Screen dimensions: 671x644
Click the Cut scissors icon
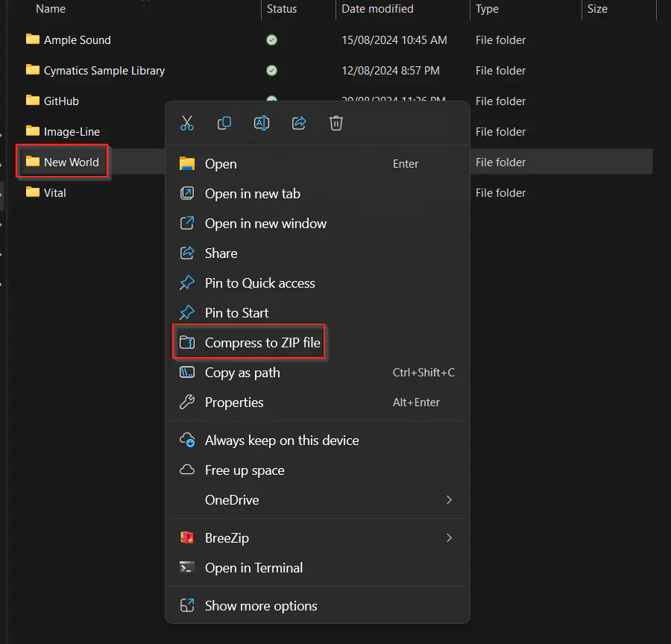coord(187,124)
